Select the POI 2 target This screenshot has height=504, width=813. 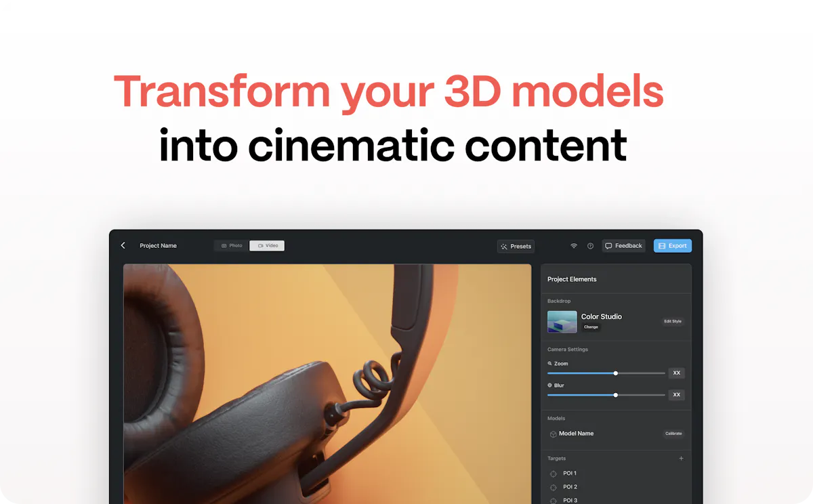click(x=570, y=487)
